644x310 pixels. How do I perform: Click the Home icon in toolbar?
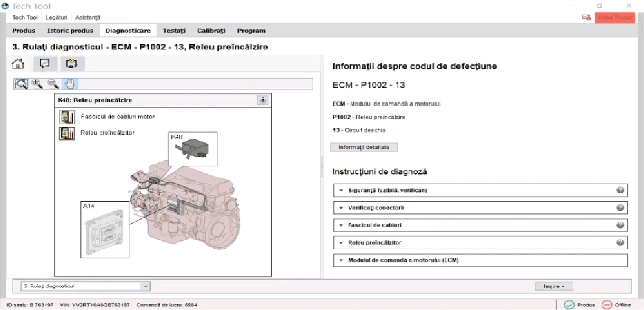[x=18, y=64]
